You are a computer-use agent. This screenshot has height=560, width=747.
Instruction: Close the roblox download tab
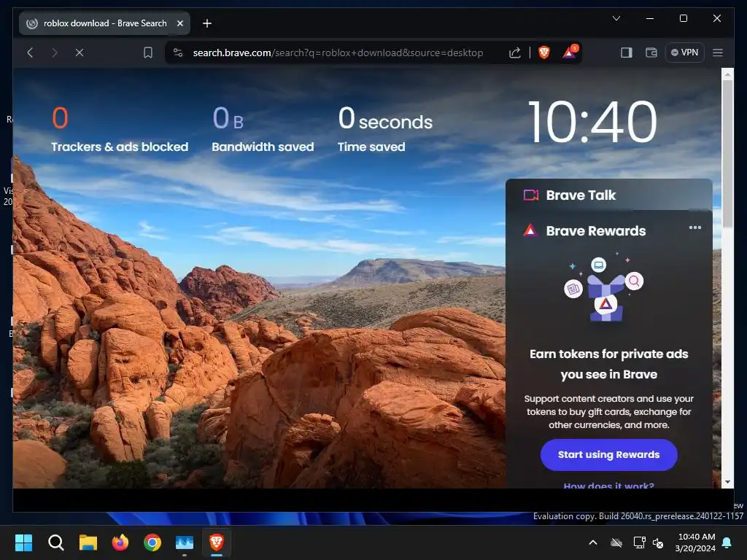(180, 23)
